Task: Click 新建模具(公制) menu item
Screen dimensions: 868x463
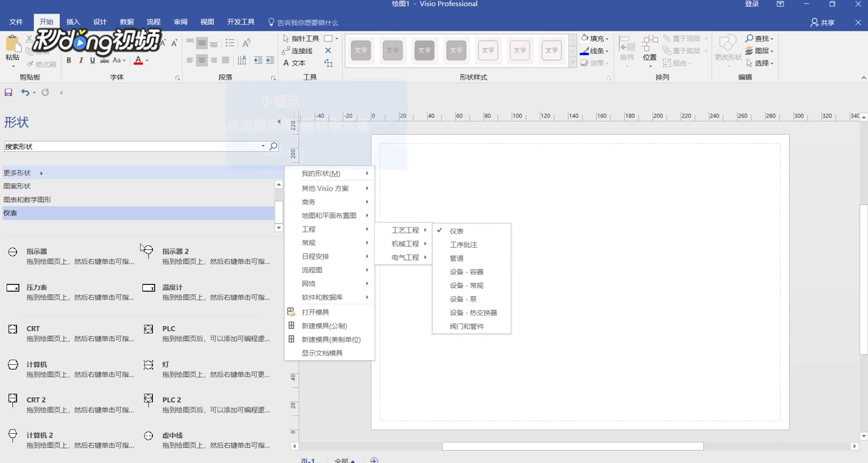Action: [330, 325]
